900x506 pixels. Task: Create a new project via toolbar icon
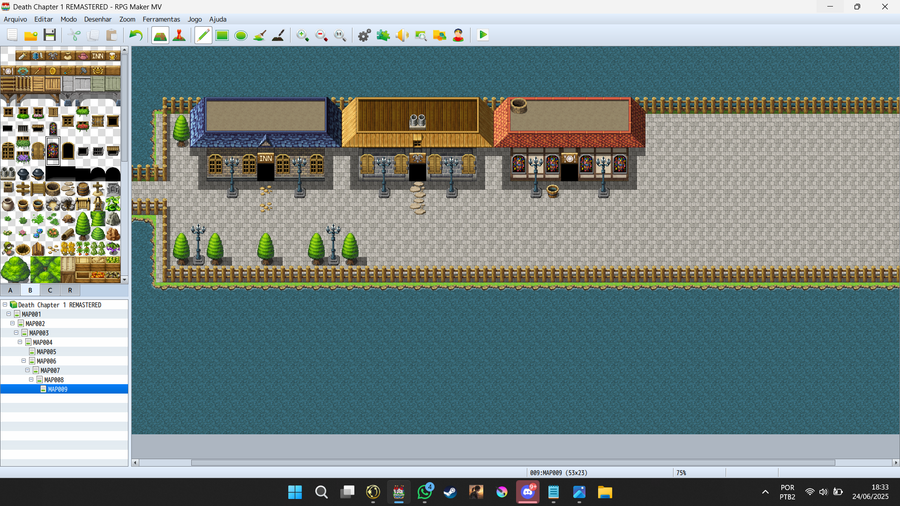click(x=12, y=35)
